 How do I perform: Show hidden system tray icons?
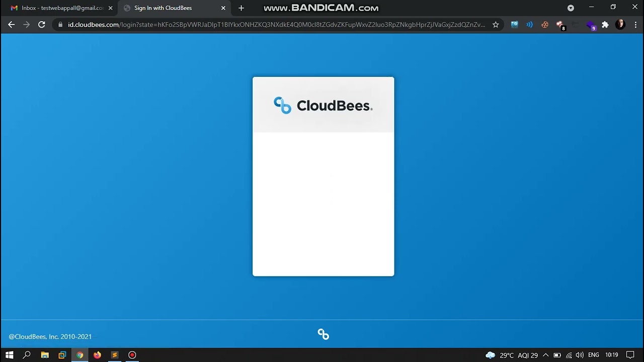click(545, 355)
